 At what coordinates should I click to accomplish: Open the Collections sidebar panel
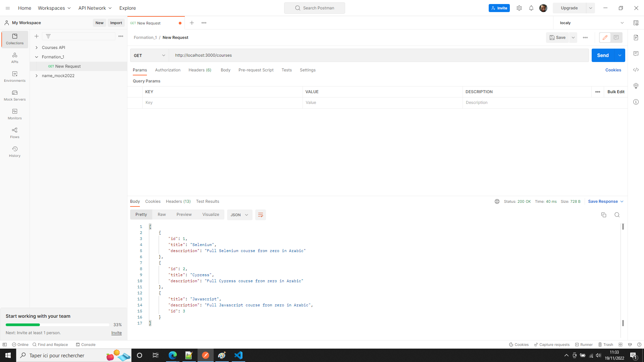tap(14, 39)
